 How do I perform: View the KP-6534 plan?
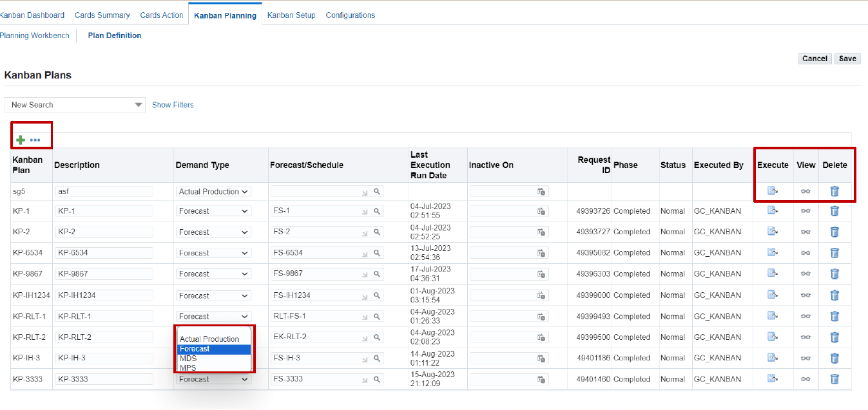(805, 253)
